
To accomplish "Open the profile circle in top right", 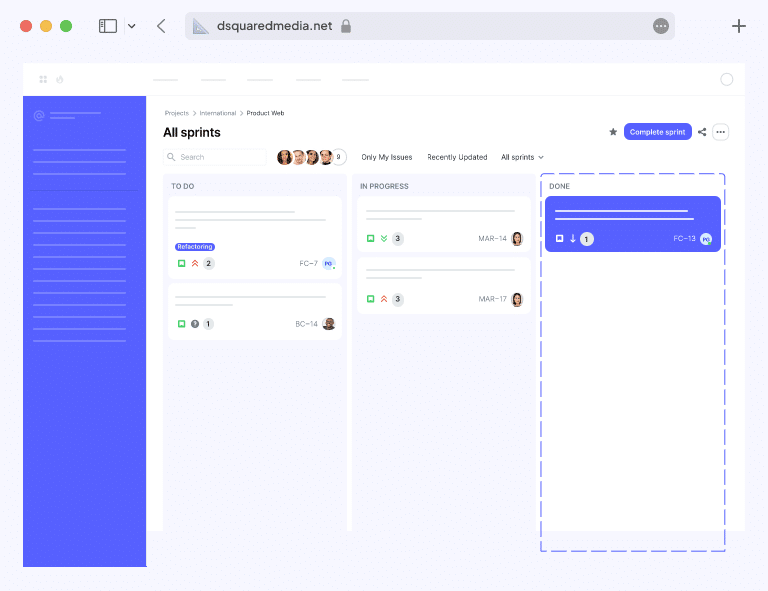I will tap(726, 79).
